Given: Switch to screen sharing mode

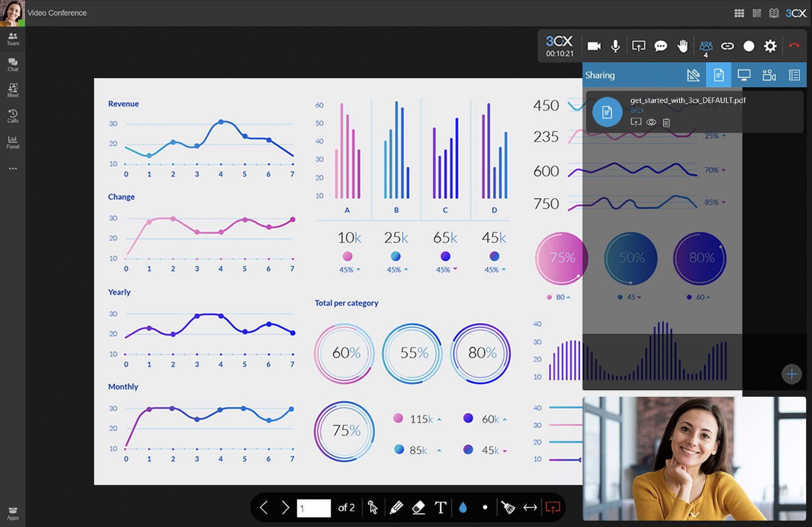Looking at the screenshot, I should pos(744,74).
